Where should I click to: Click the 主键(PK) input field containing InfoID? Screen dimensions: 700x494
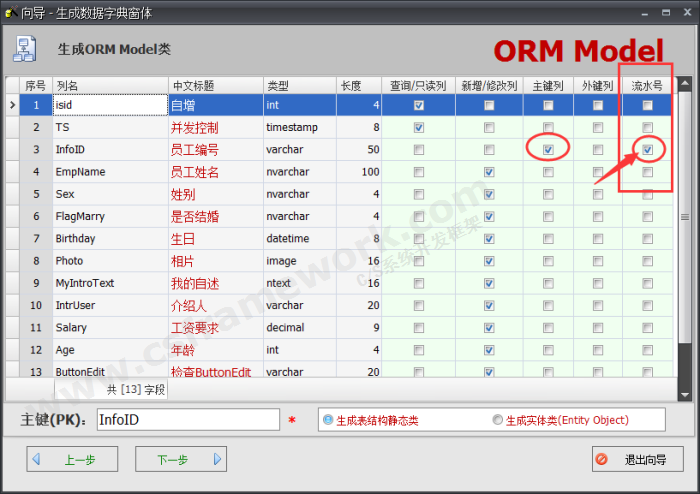coord(187,420)
